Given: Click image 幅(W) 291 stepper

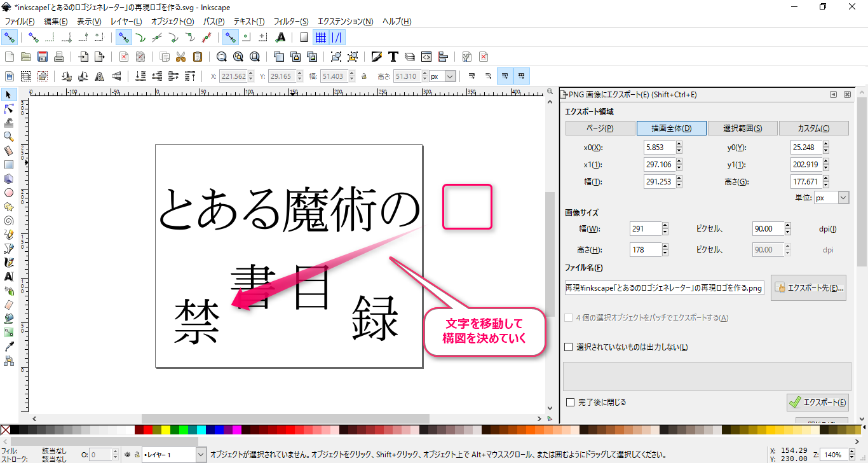Looking at the screenshot, I should tap(665, 229).
